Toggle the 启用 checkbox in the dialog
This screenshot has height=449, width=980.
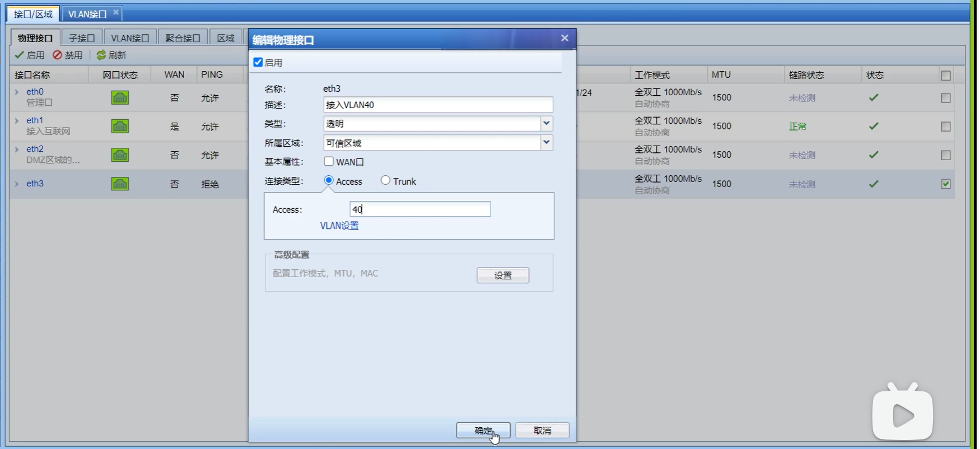pyautogui.click(x=258, y=62)
